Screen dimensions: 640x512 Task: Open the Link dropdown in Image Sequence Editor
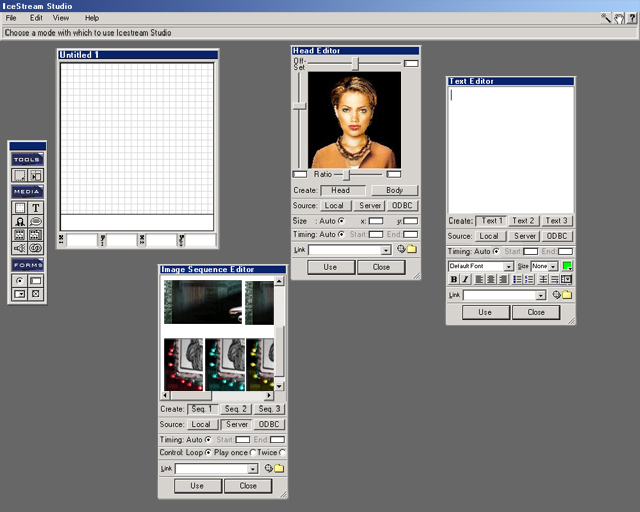click(253, 469)
